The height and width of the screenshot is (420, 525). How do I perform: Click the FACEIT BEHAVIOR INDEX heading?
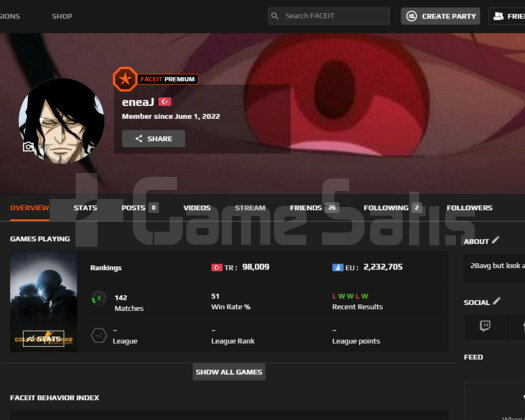click(55, 398)
